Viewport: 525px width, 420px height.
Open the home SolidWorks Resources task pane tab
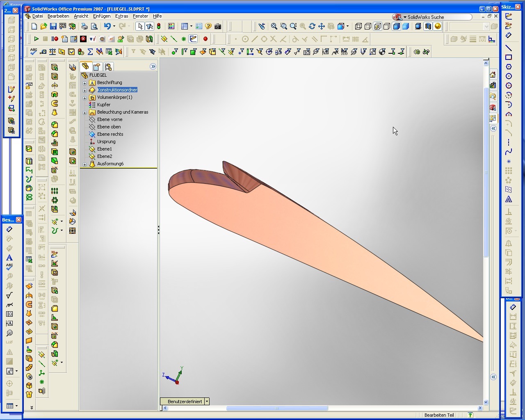tap(493, 75)
